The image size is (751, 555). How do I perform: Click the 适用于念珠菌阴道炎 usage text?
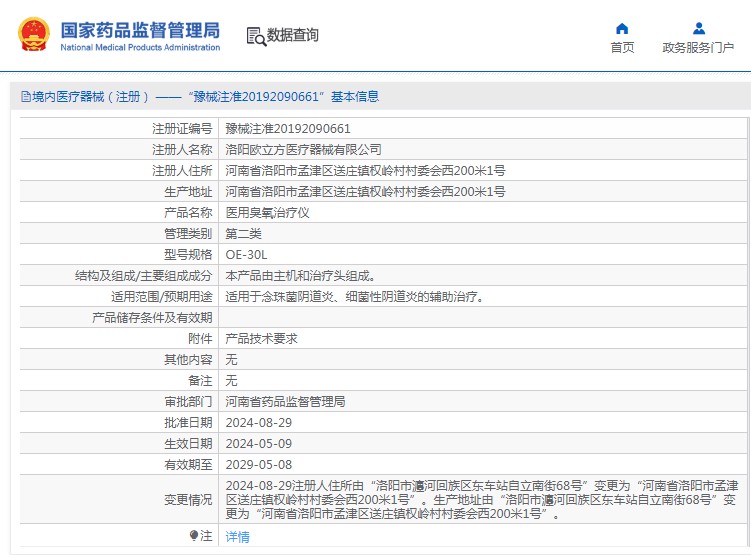(355, 296)
